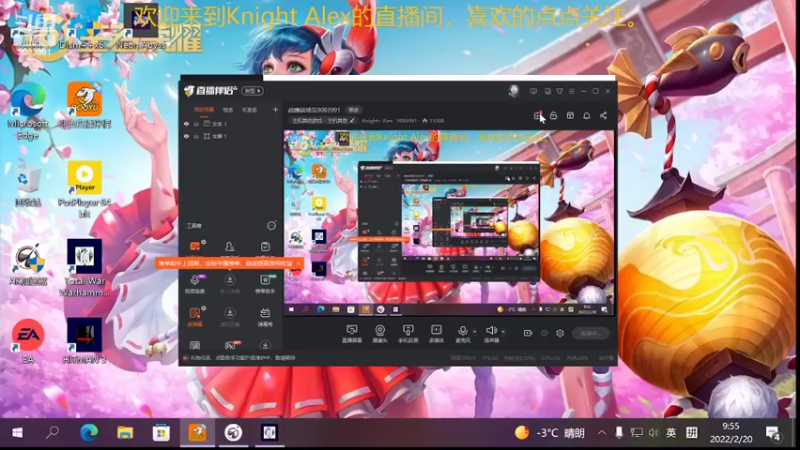
Task: Open streaming settings gear near start button
Action: pyautogui.click(x=560, y=333)
